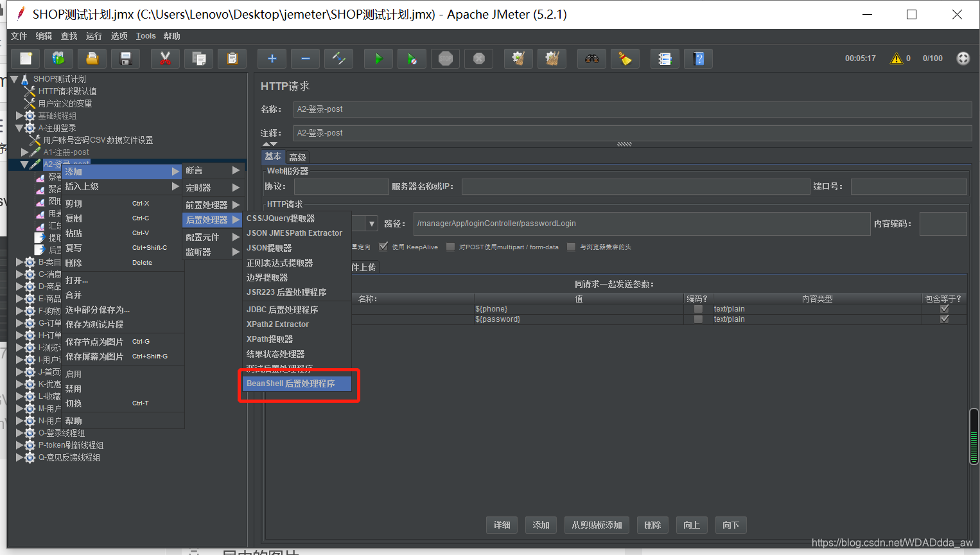The image size is (980, 555).
Task: Collapse the A-注册登录 thread group
Action: pos(19,128)
